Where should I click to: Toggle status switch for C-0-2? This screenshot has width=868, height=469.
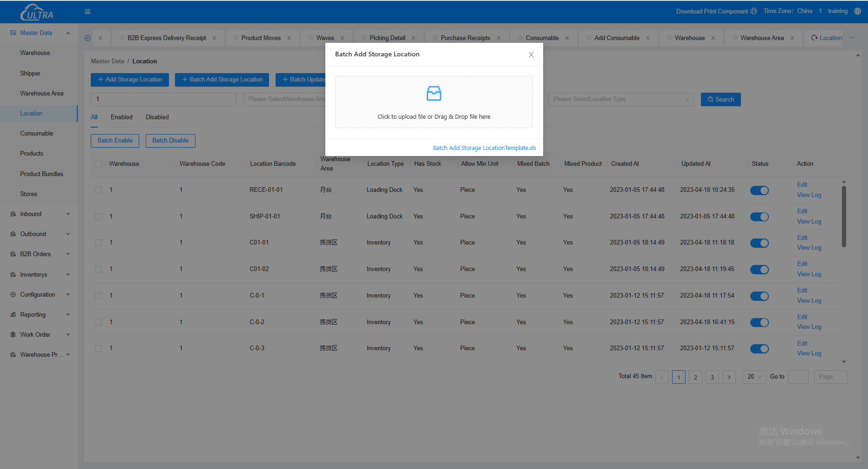[759, 322]
